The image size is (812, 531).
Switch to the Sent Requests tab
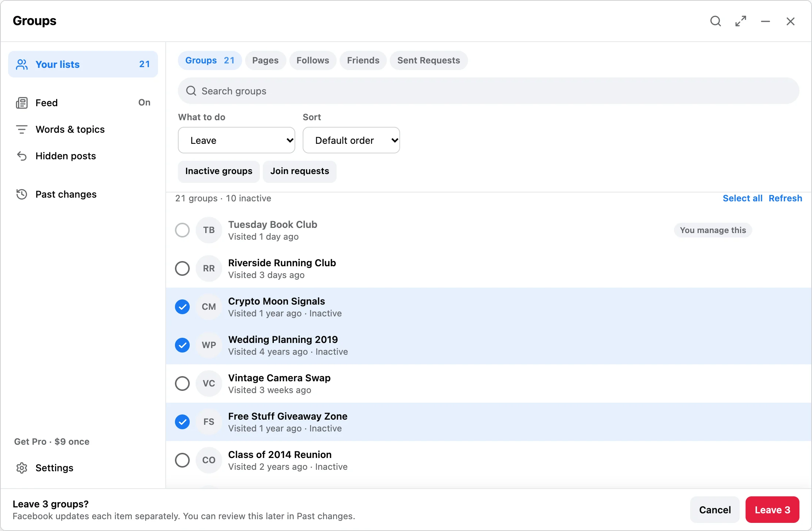[429, 60]
